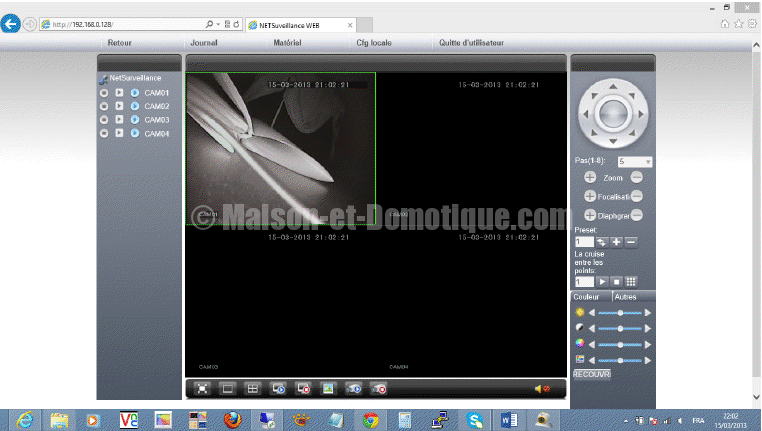This screenshot has height=431, width=762.
Task: Tilt the camera up with the PTZ arrow
Action: [613, 86]
